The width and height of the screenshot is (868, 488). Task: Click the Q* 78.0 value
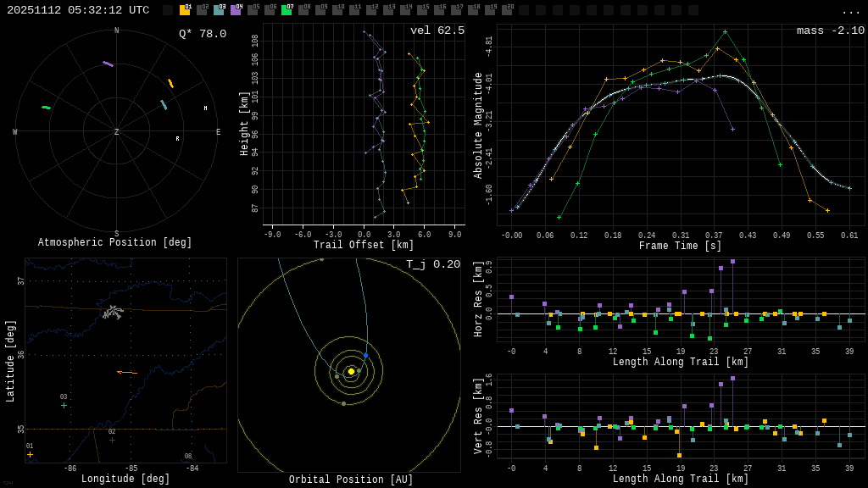202,34
